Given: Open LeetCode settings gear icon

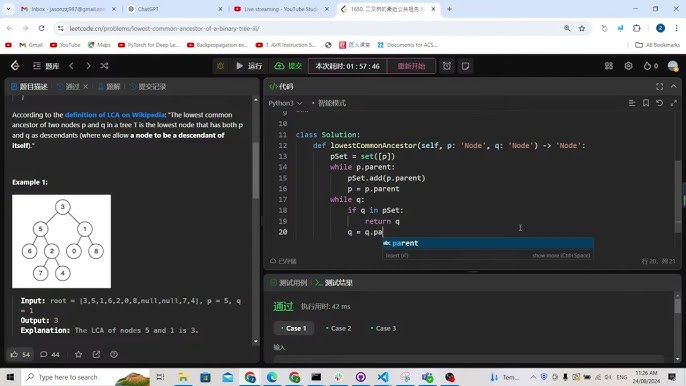Looking at the screenshot, I should click(x=628, y=66).
